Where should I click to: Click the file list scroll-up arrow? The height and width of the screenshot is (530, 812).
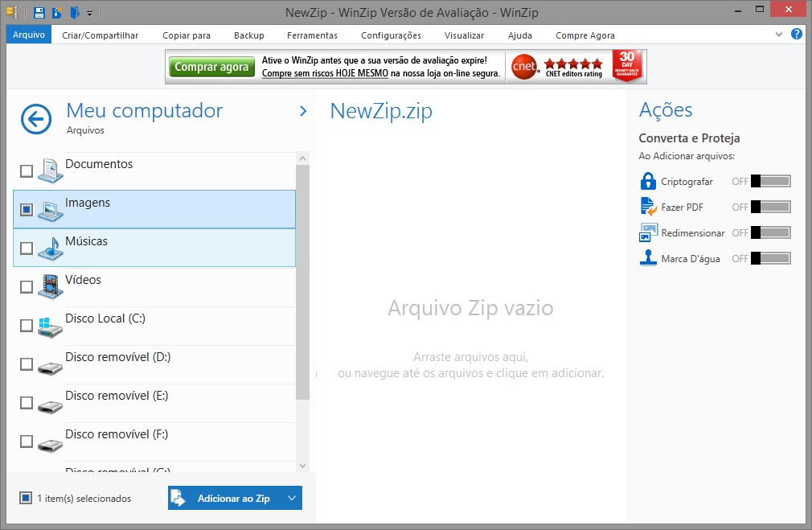coord(303,158)
